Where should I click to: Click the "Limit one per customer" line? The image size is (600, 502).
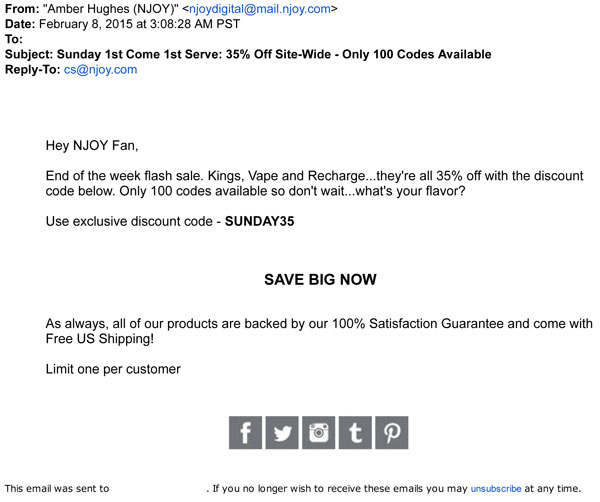tap(113, 369)
